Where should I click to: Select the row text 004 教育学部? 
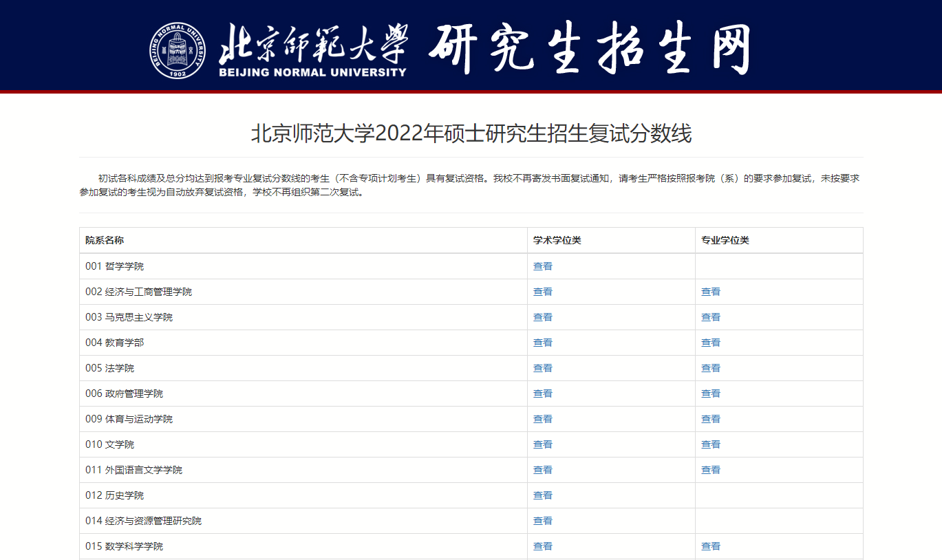[115, 343]
